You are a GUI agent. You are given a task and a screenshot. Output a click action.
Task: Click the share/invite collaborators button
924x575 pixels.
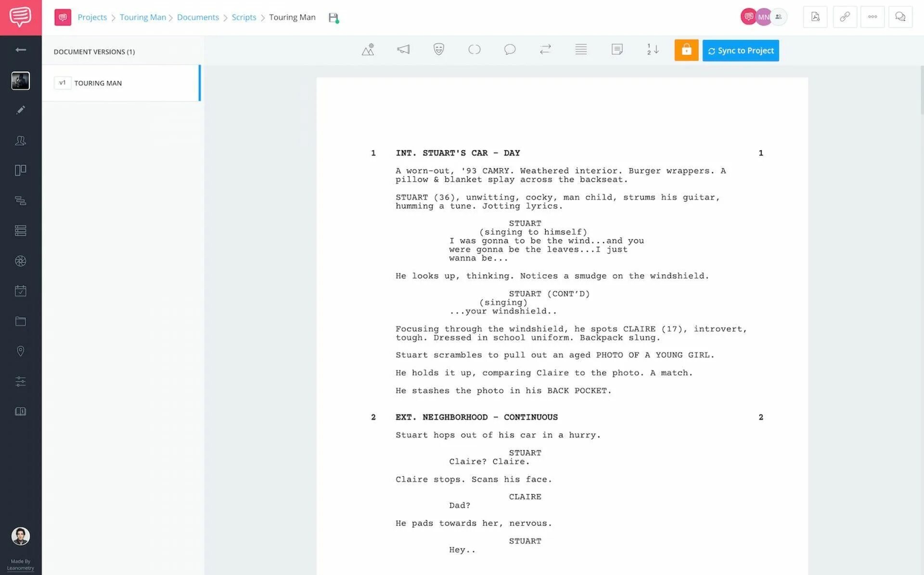[779, 16]
